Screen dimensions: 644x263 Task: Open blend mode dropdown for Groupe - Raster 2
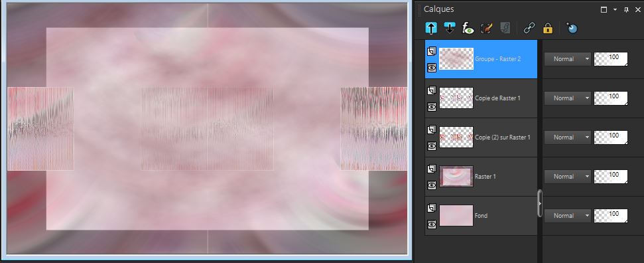click(x=567, y=59)
